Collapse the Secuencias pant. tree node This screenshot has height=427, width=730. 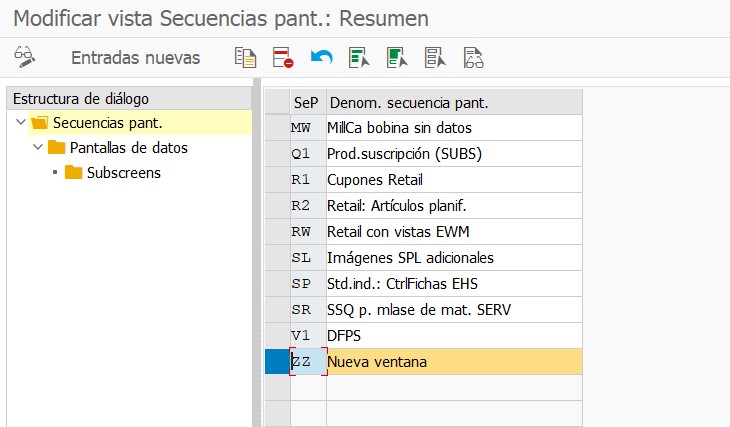click(x=20, y=122)
